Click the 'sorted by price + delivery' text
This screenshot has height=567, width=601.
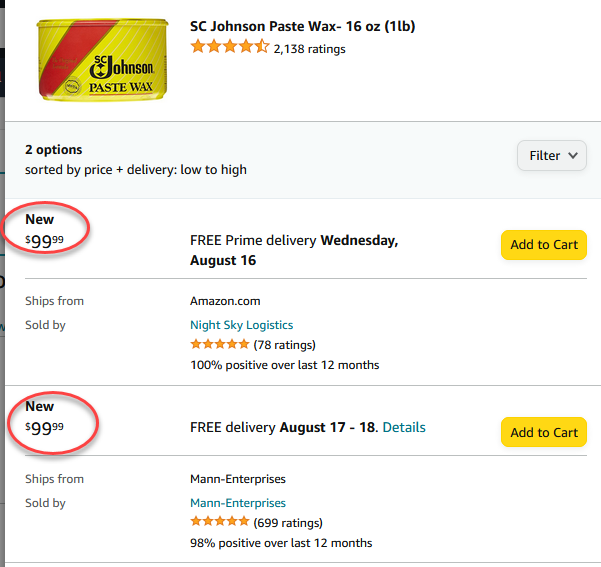coord(136,169)
